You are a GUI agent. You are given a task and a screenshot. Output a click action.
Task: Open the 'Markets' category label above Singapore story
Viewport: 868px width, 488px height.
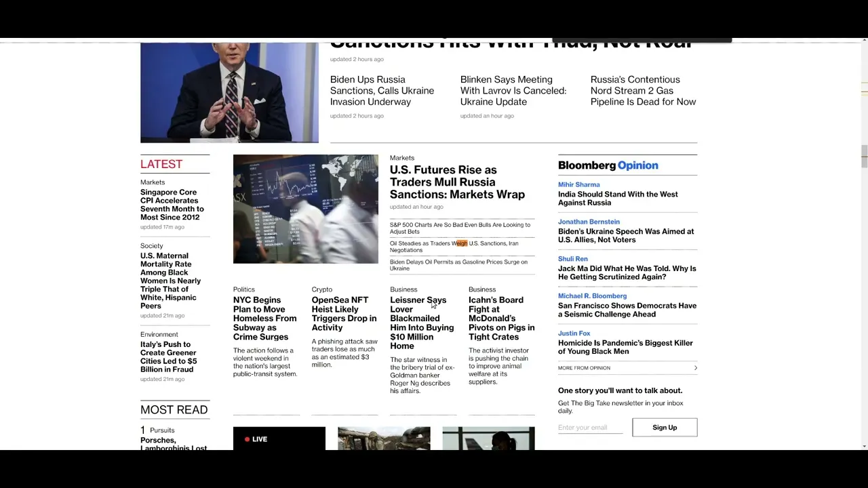(x=153, y=182)
